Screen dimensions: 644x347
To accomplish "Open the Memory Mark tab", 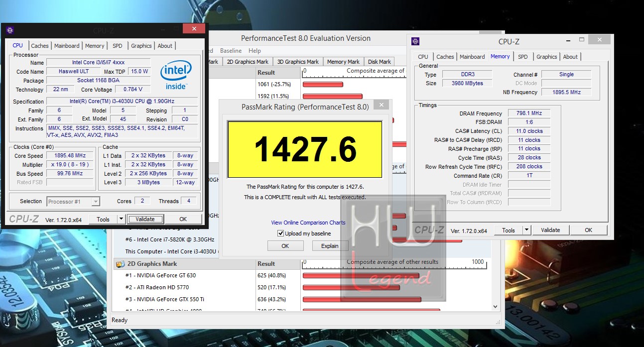I will click(343, 62).
